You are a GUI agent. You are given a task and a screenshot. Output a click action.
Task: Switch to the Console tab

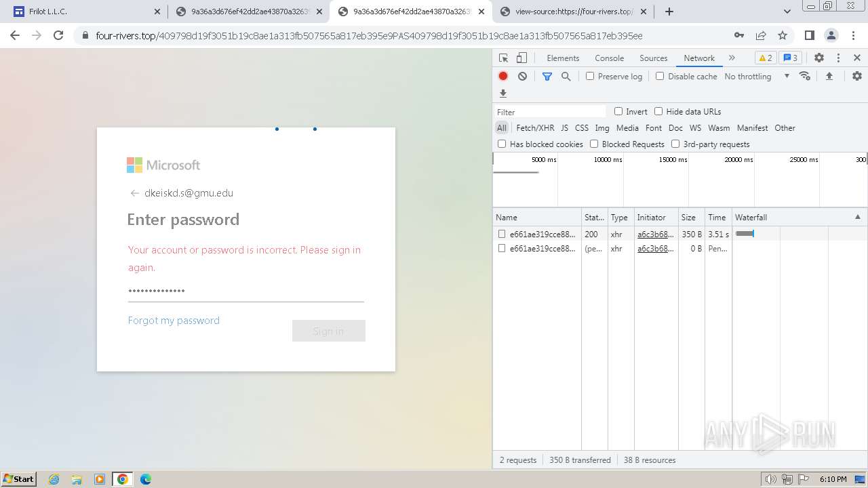pyautogui.click(x=609, y=58)
